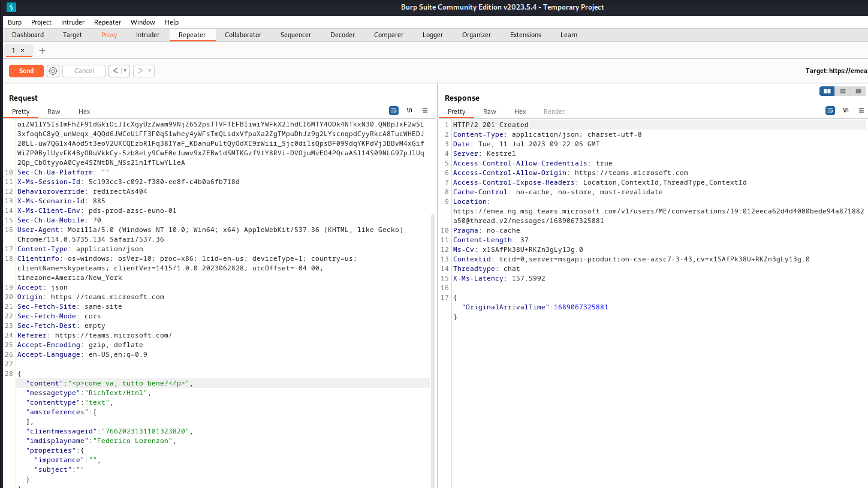Switch to the Learn tab

pyautogui.click(x=568, y=35)
